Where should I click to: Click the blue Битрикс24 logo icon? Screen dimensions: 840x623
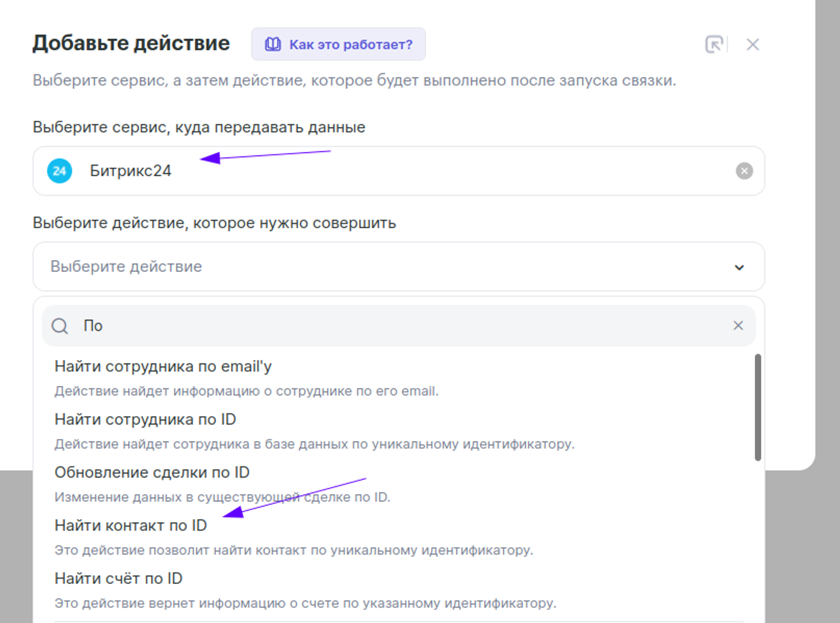pyautogui.click(x=60, y=171)
